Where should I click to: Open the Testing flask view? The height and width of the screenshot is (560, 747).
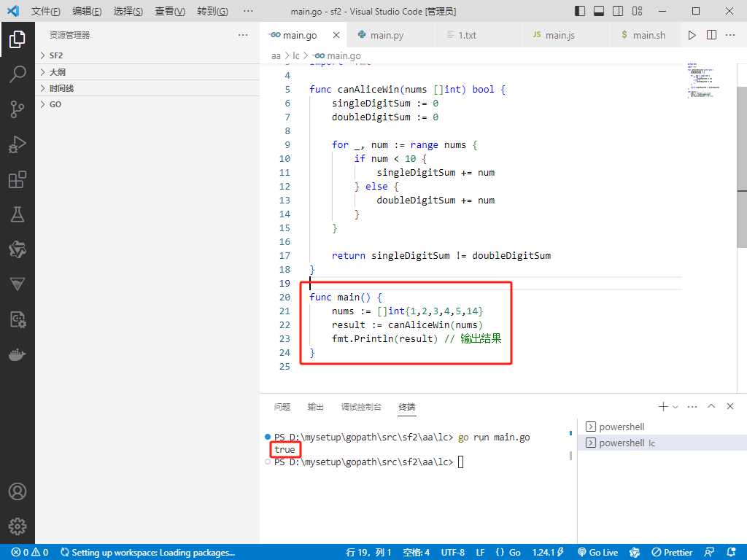tap(18, 215)
